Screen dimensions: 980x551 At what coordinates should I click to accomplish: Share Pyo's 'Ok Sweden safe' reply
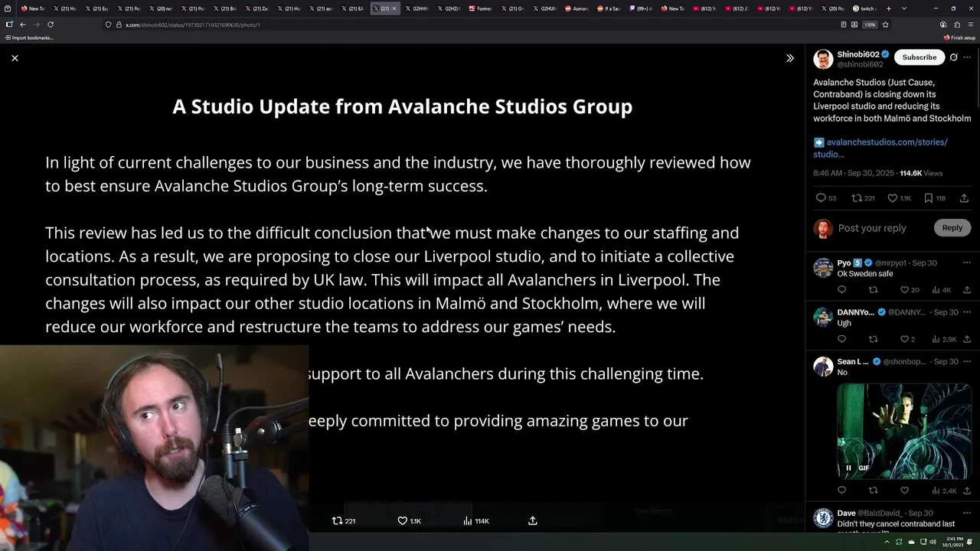point(967,290)
